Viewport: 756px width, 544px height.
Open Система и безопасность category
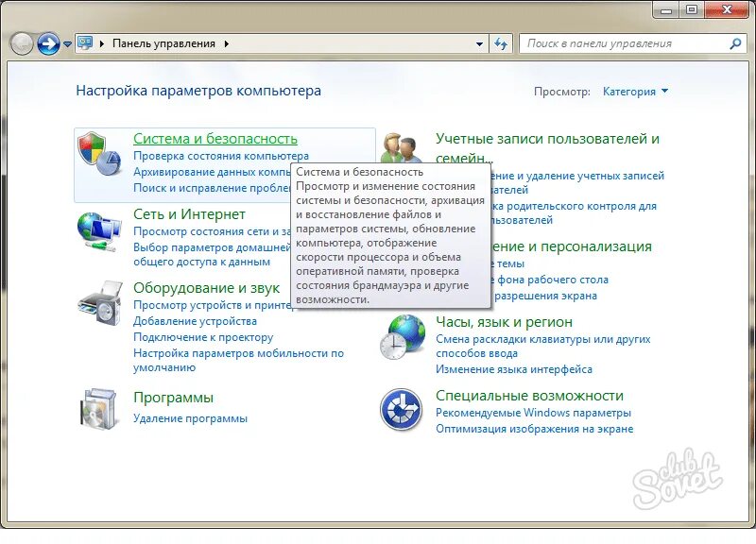point(215,139)
